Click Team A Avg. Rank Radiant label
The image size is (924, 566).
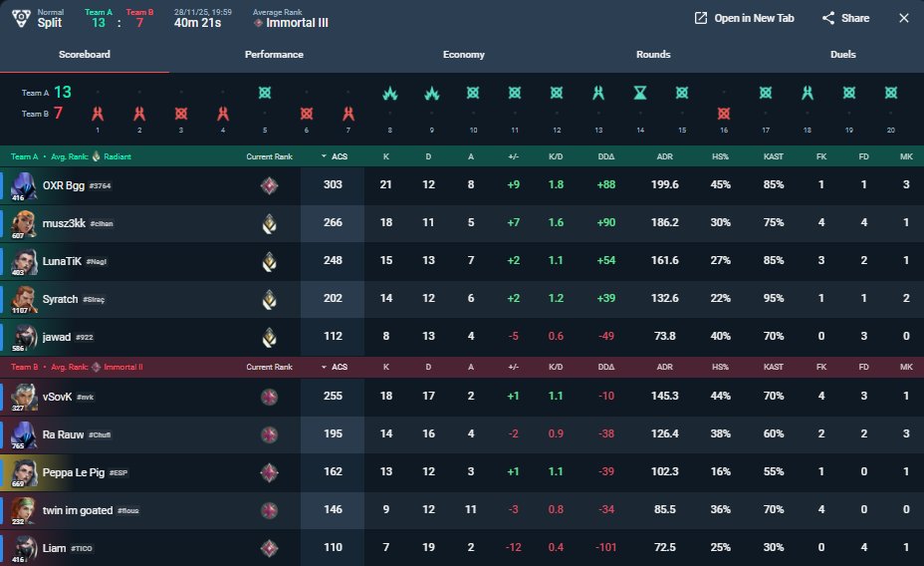tap(91, 156)
